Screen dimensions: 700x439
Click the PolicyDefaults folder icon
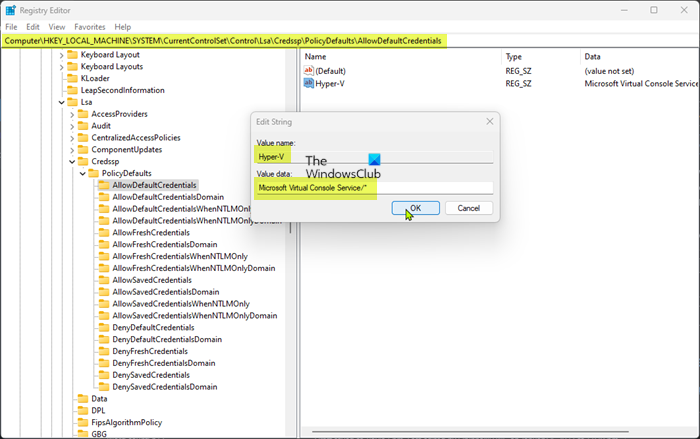(93, 173)
